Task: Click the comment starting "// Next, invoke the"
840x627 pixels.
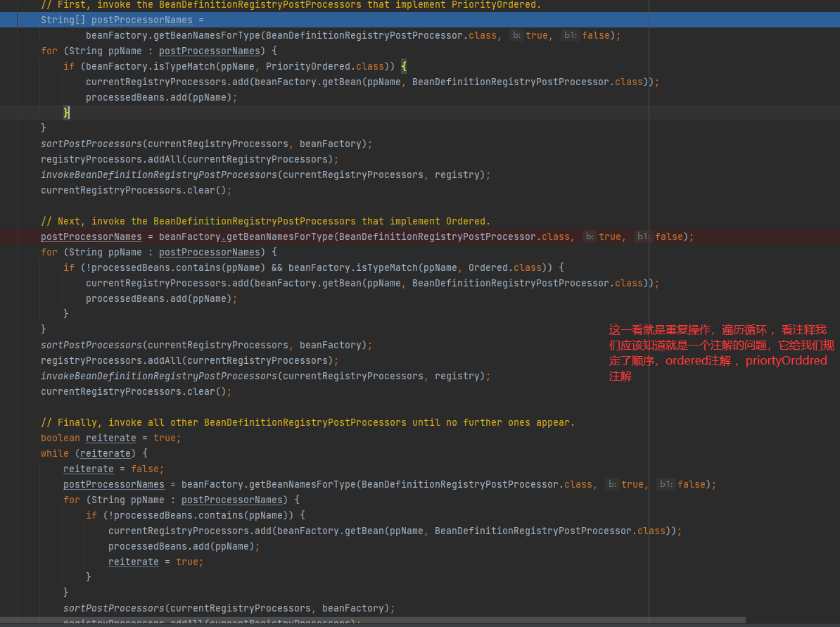Action: 265,222
